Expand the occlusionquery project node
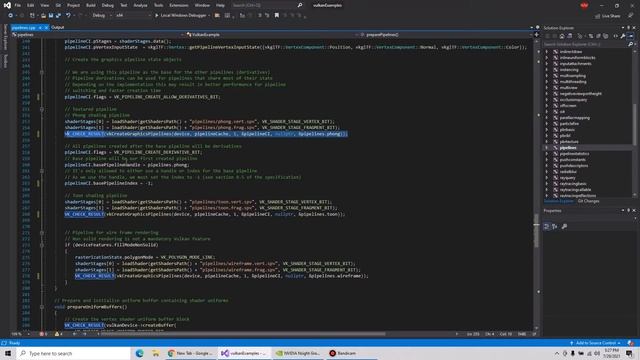640x360 pixels. click(x=547, y=100)
